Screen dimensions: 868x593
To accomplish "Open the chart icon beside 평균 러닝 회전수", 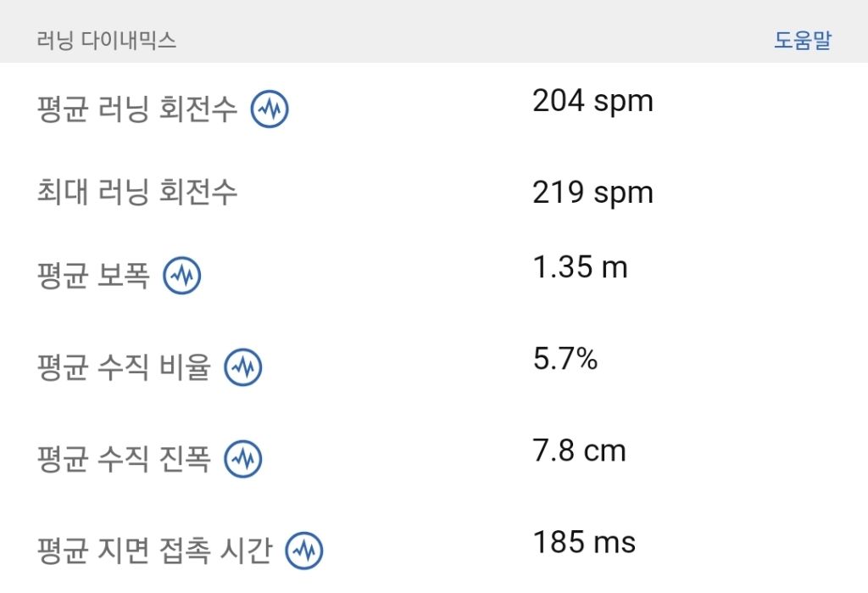I will coord(270,109).
